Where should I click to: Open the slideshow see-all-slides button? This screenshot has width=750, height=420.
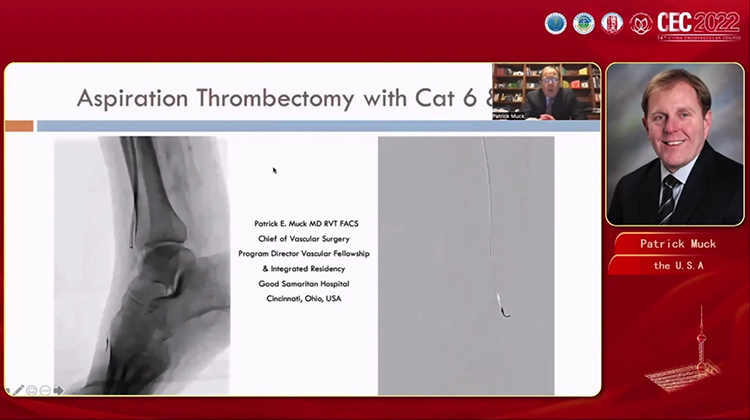(x=32, y=391)
